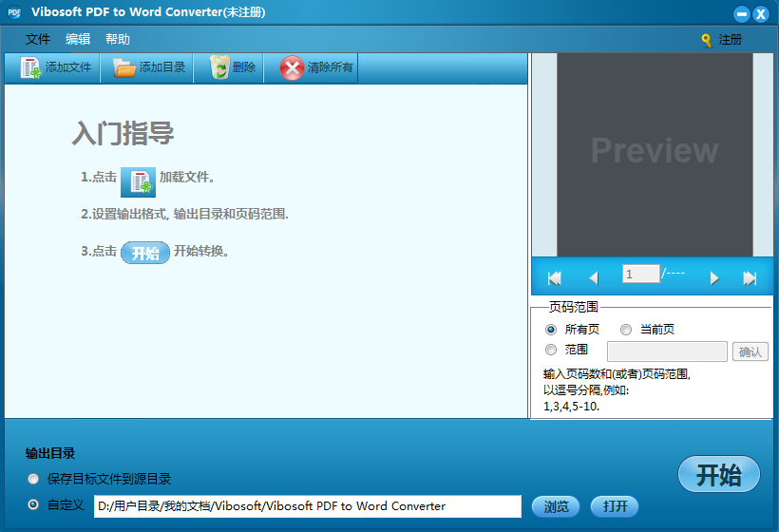Click the 注册 key icon
The height and width of the screenshot is (532, 779).
click(706, 40)
